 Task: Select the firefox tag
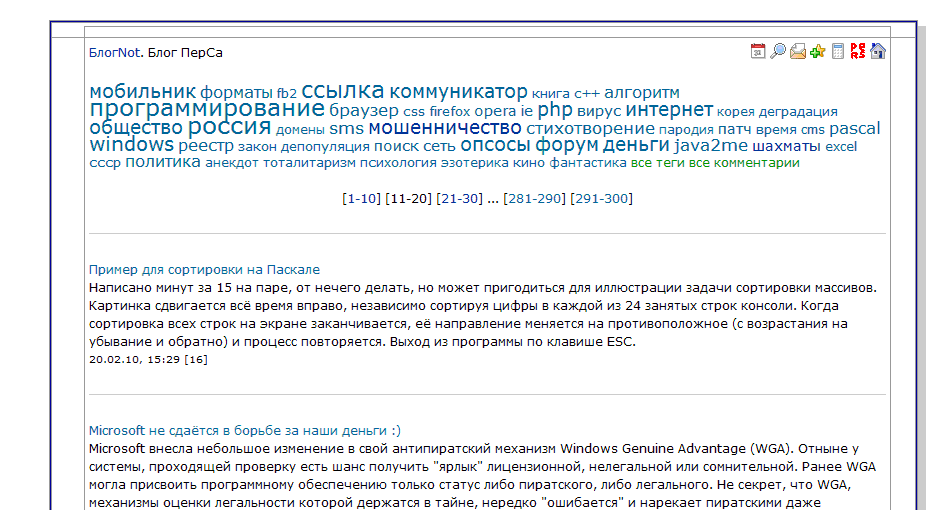coord(449,112)
